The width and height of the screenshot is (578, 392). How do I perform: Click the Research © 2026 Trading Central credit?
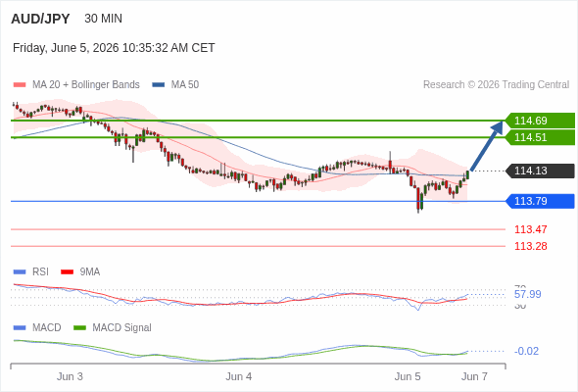point(496,85)
